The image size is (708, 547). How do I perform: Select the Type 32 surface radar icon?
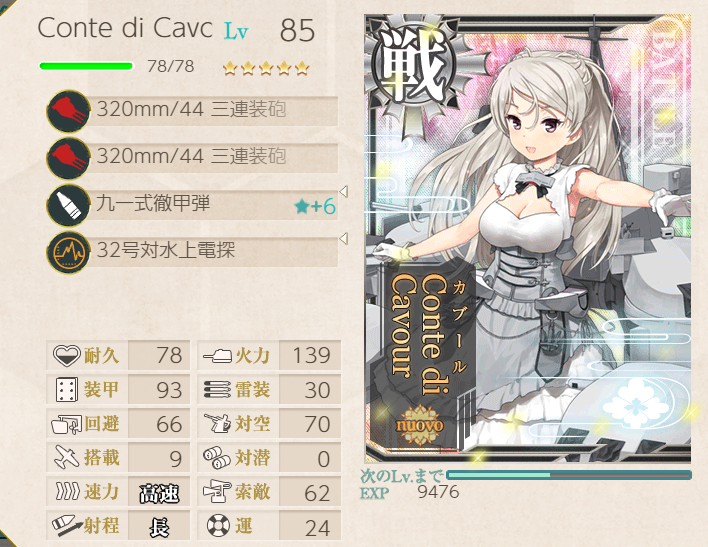(x=68, y=252)
